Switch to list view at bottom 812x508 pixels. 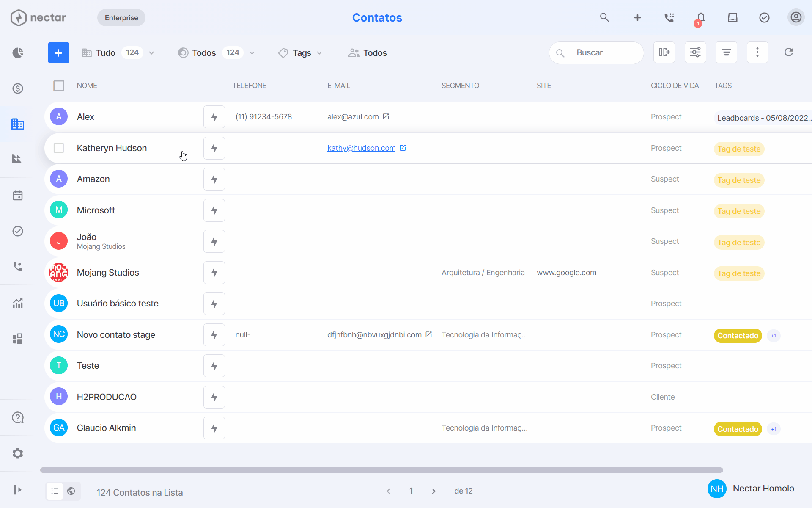pos(55,491)
